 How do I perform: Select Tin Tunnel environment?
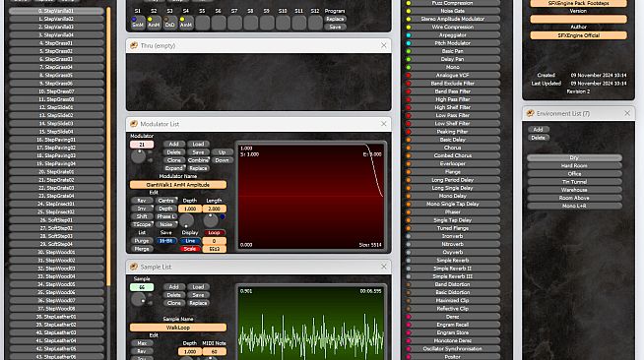[574, 182]
